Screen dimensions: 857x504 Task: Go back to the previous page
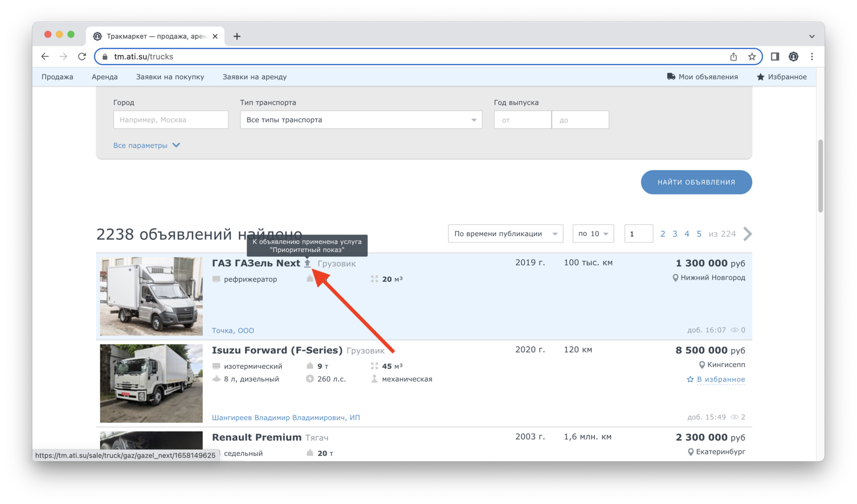tap(45, 57)
